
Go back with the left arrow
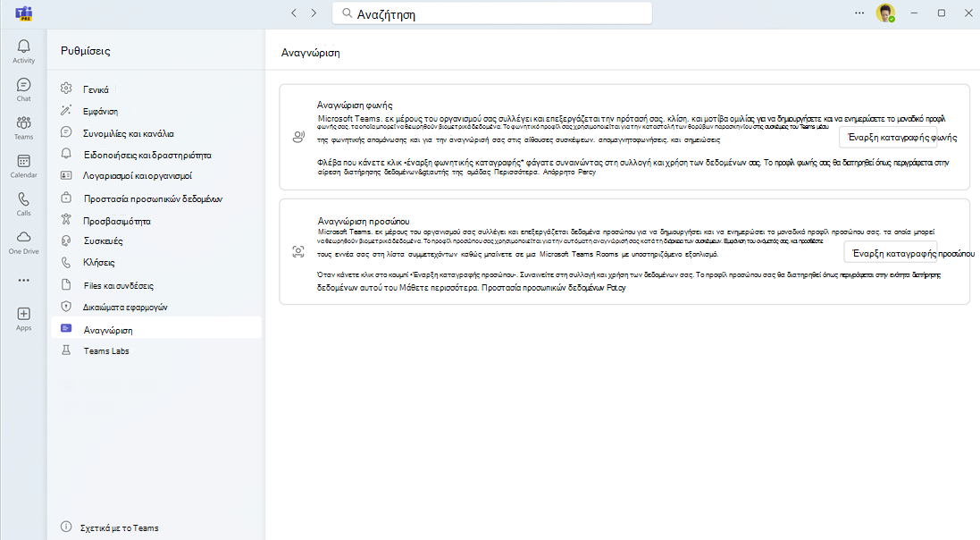point(294,13)
